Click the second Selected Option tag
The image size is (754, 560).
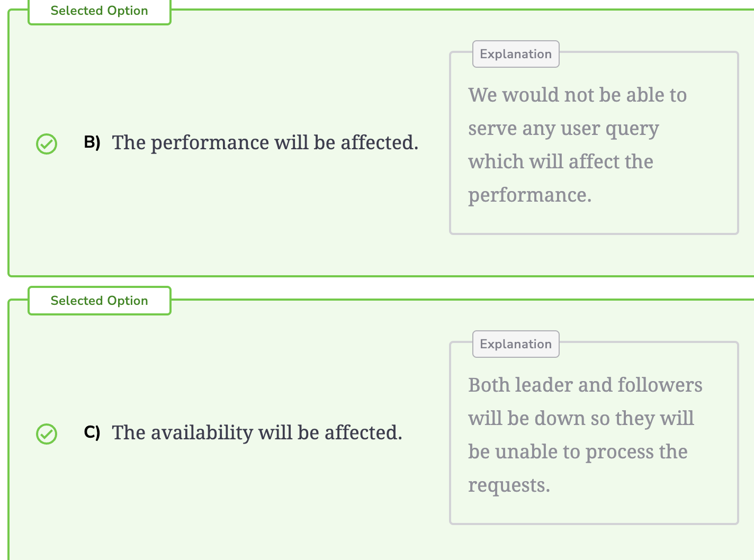100,301
